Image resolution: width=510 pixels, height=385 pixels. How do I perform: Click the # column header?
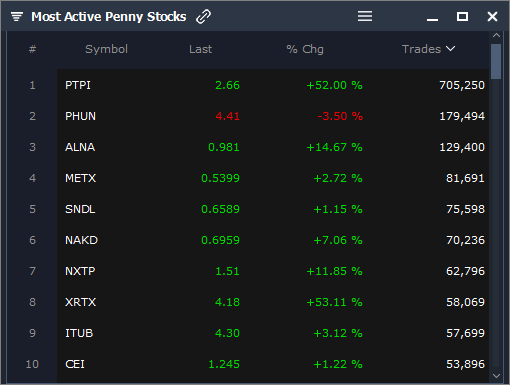pos(32,49)
